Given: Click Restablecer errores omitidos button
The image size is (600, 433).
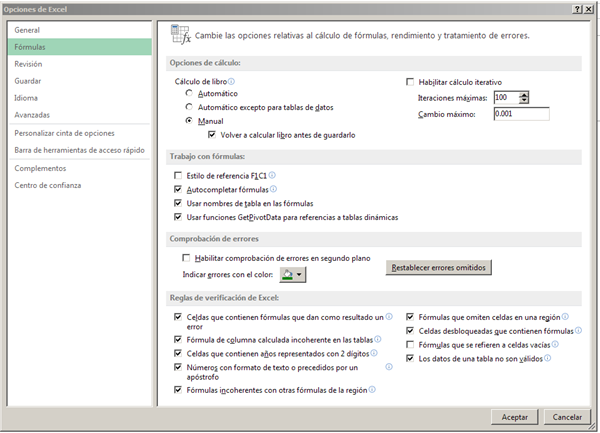Looking at the screenshot, I should pyautogui.click(x=439, y=267).
